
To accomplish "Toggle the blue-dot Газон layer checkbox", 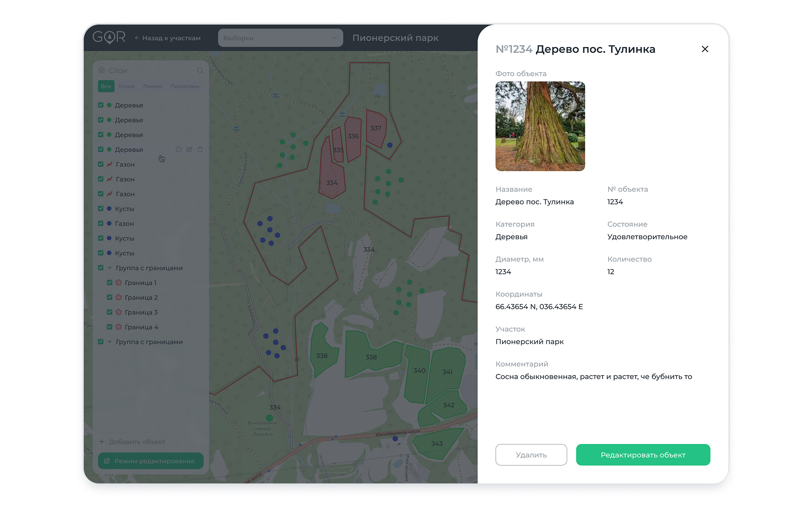I will tap(101, 224).
